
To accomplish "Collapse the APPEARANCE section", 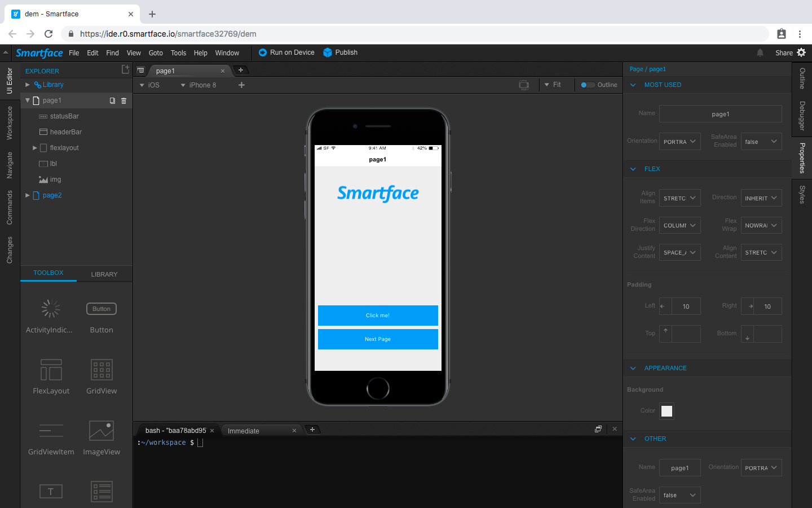I will [633, 368].
